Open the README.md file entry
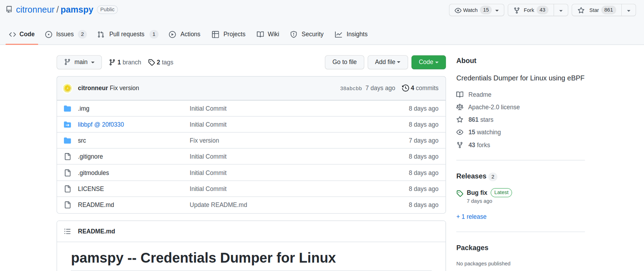 [x=96, y=205]
